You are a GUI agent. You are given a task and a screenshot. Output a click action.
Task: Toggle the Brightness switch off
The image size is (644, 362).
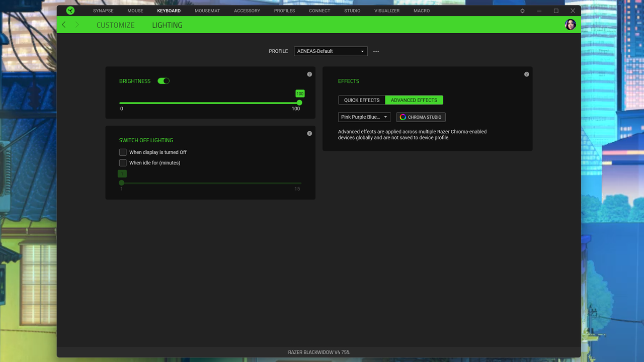pyautogui.click(x=164, y=81)
